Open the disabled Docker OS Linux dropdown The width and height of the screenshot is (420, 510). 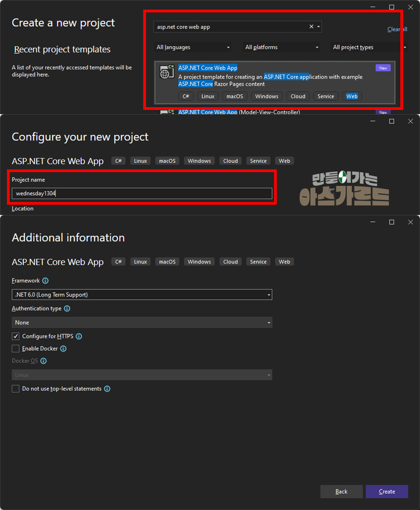pos(142,375)
